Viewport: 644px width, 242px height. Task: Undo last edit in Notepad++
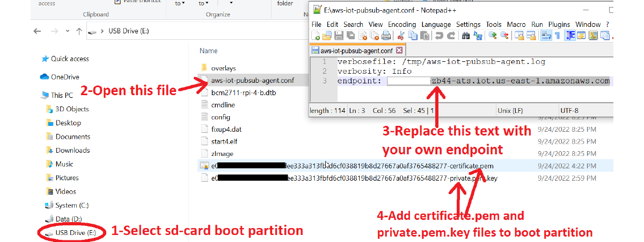[439, 35]
